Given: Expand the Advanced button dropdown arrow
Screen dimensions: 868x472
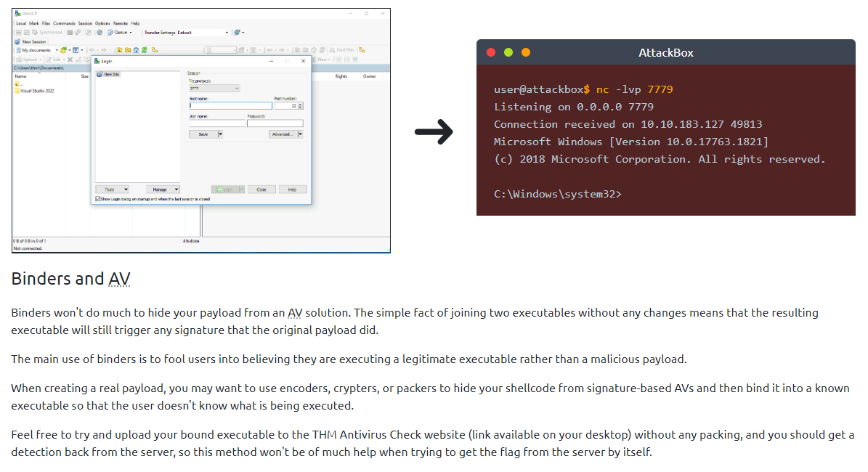Looking at the screenshot, I should [x=301, y=134].
